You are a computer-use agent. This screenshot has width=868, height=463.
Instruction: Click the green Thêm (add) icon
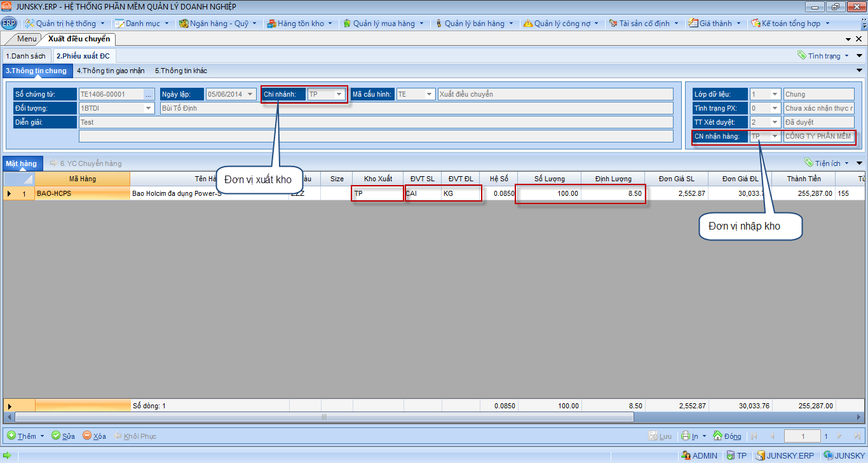point(11,436)
